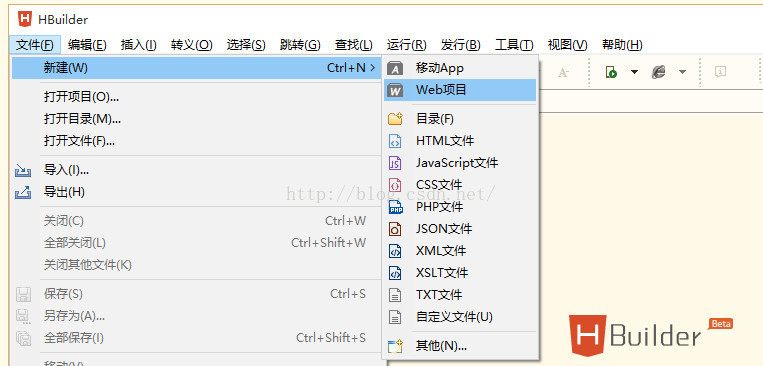Click the TXT文件 document icon

[x=395, y=295]
